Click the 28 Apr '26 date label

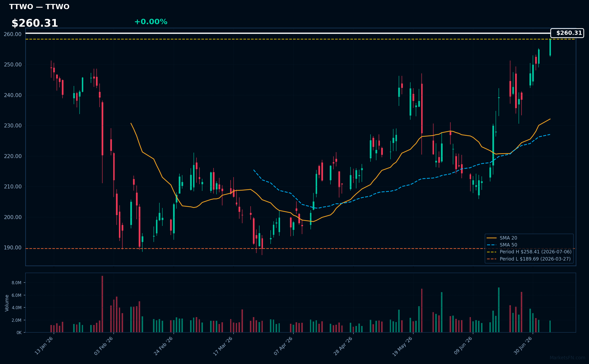click(x=343, y=346)
